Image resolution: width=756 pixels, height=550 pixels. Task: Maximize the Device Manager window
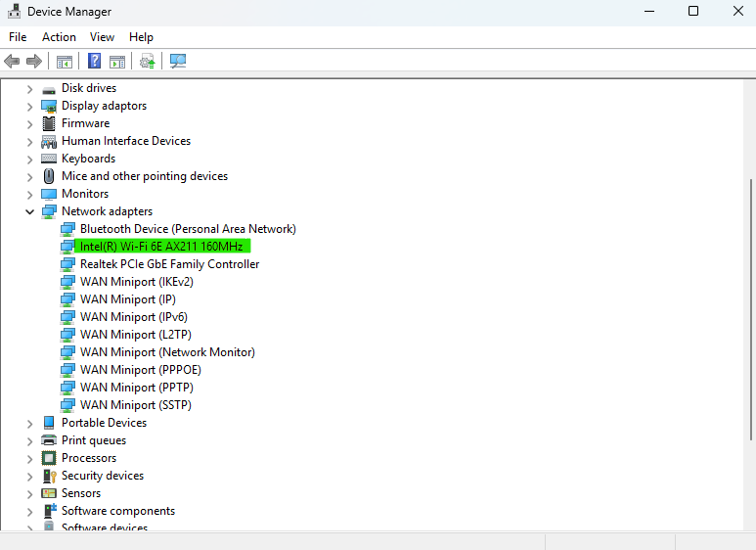coord(693,11)
